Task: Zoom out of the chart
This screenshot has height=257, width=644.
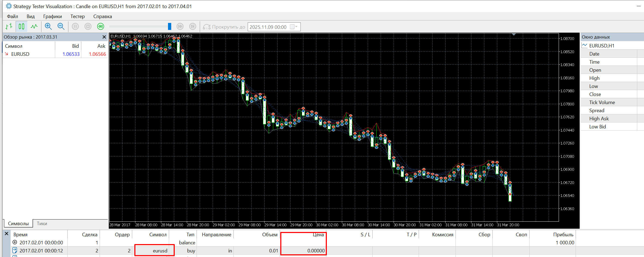Action: 61,26
